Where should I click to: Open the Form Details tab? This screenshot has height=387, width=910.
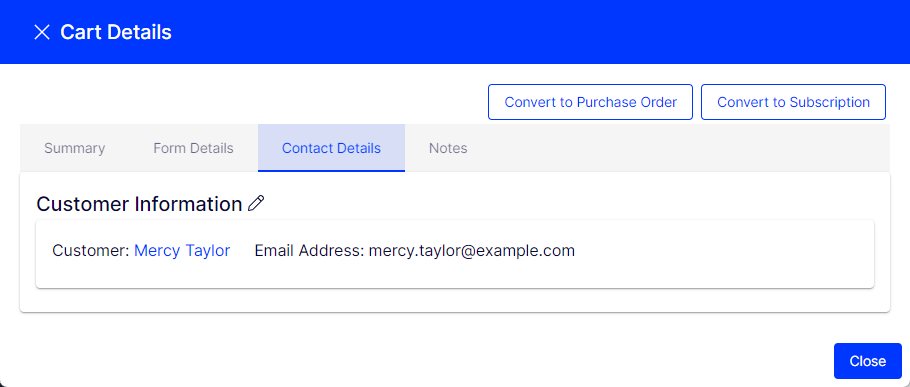tap(193, 148)
